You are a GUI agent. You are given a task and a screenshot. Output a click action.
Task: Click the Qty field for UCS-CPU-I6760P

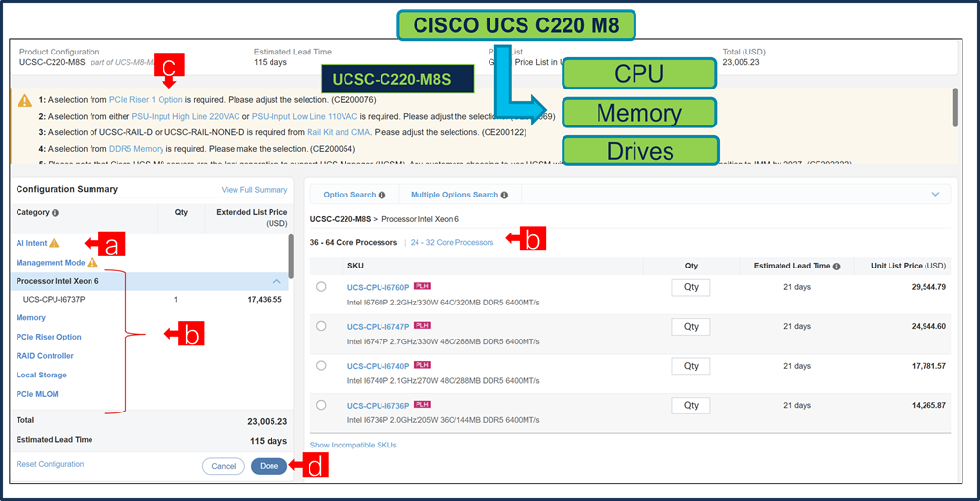coord(691,287)
